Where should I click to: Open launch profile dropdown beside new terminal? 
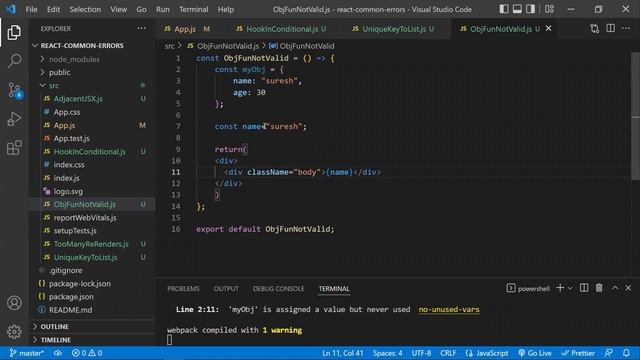[x=570, y=289]
